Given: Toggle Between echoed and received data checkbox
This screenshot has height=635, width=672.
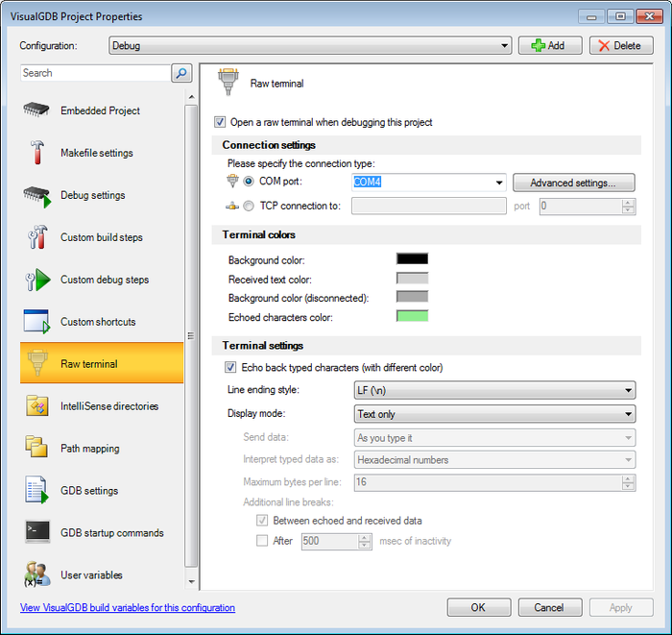Looking at the screenshot, I should tap(262, 521).
